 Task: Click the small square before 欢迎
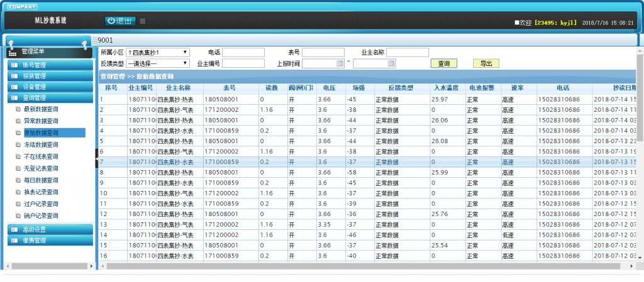[x=516, y=23]
